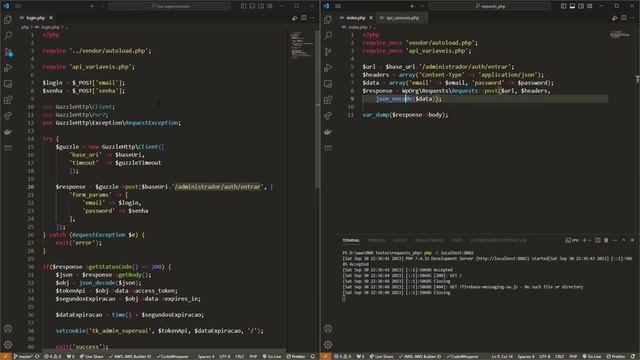
Task: Open more actions in right editor toolbar
Action: coord(633,18)
